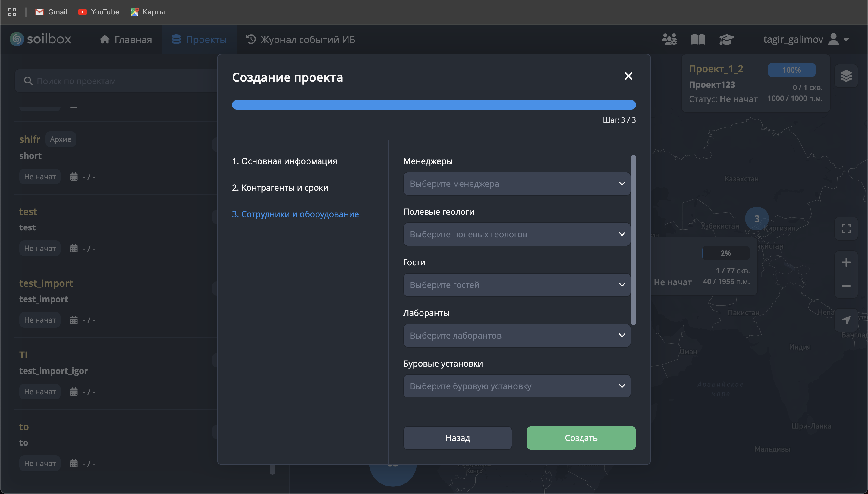This screenshot has height=494, width=868.
Task: Toggle fullscreen map view icon
Action: pos(846,228)
